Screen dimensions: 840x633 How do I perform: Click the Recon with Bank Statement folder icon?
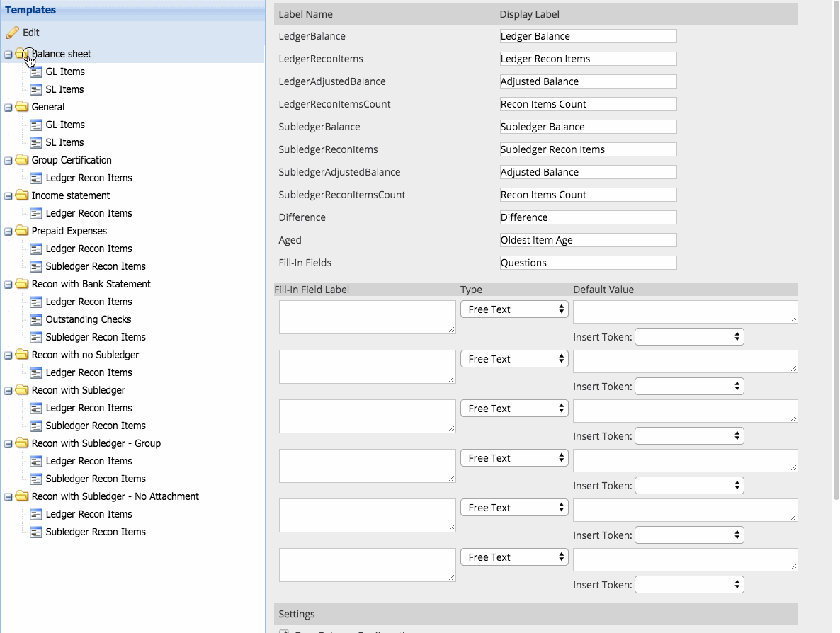coord(21,284)
